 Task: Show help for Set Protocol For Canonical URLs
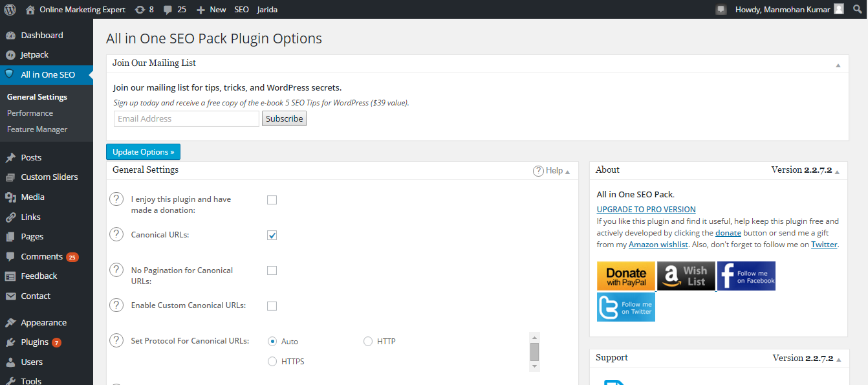(116, 340)
